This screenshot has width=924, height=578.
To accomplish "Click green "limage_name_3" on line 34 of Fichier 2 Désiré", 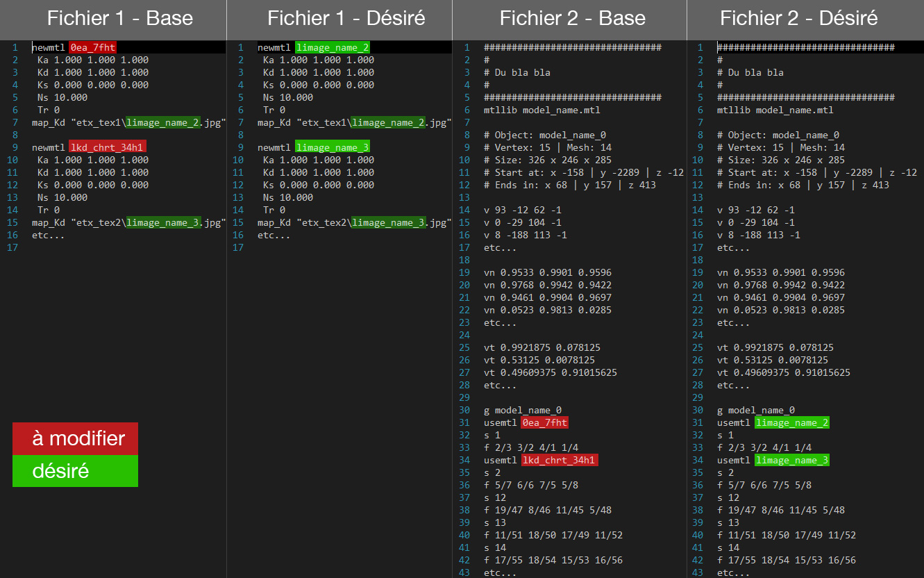I will (792, 460).
